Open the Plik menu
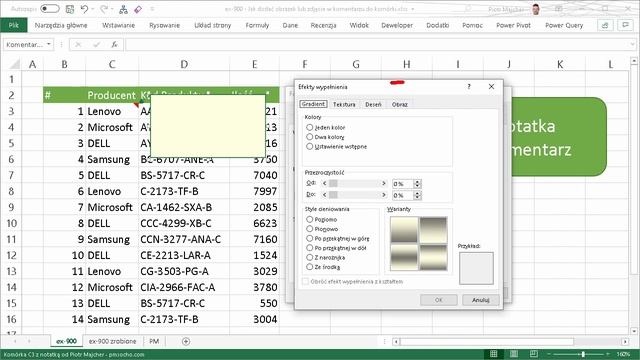The height and width of the screenshot is (360, 640). click(13, 25)
